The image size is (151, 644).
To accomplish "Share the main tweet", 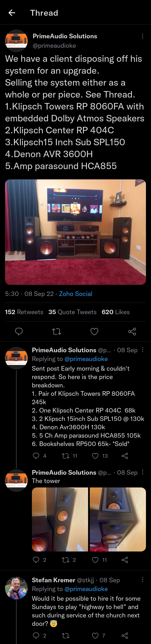I will (x=132, y=332).
